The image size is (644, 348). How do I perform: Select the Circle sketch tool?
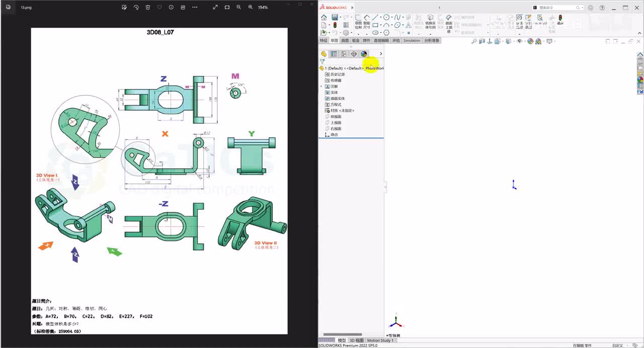click(386, 17)
